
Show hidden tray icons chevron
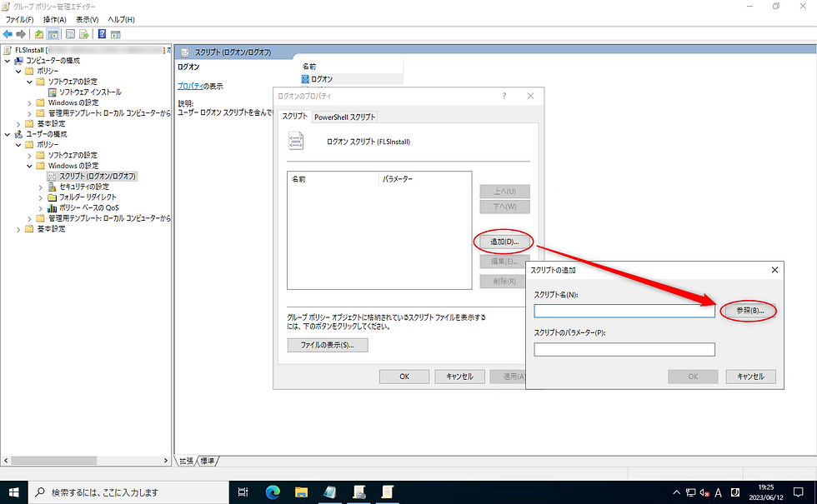pyautogui.click(x=676, y=492)
